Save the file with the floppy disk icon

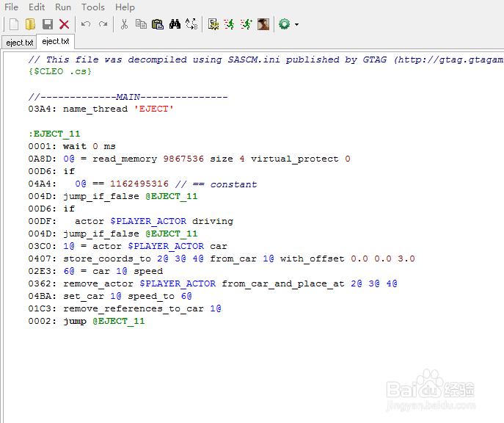coord(48,24)
